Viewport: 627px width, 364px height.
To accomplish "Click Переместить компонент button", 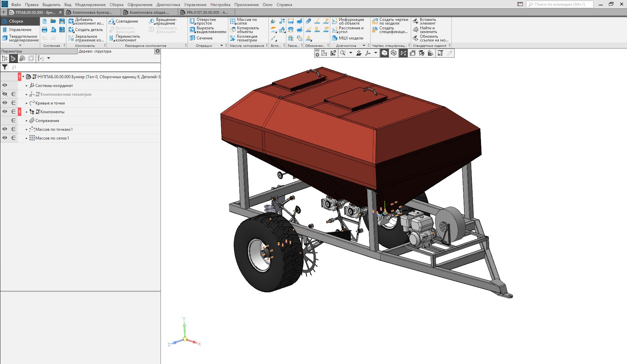I will tap(124, 38).
